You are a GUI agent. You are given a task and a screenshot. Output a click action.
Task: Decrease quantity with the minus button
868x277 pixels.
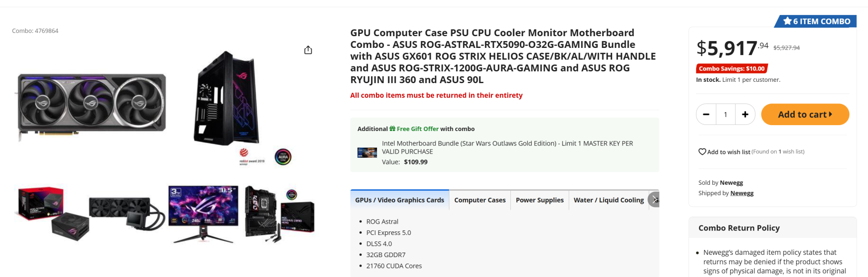click(x=706, y=115)
